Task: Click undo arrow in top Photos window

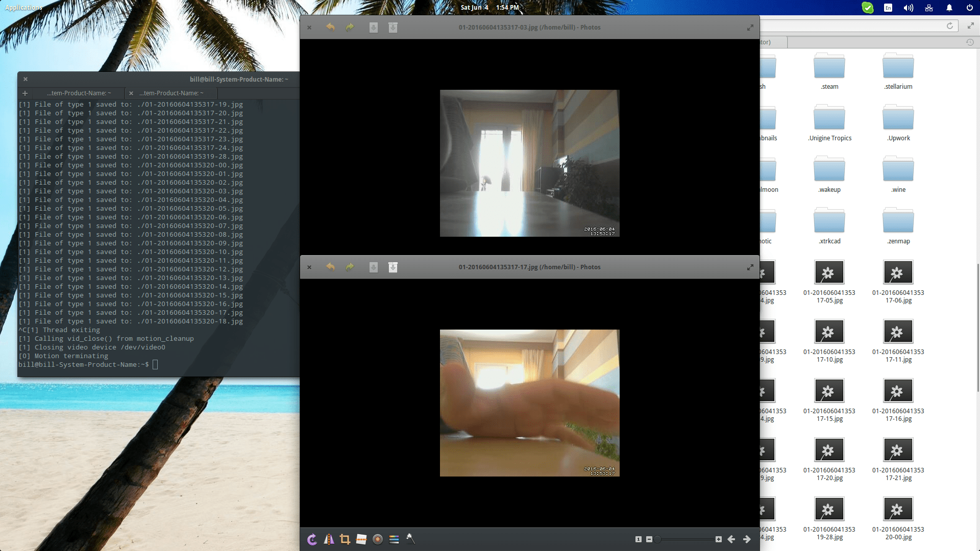Action: (x=330, y=28)
